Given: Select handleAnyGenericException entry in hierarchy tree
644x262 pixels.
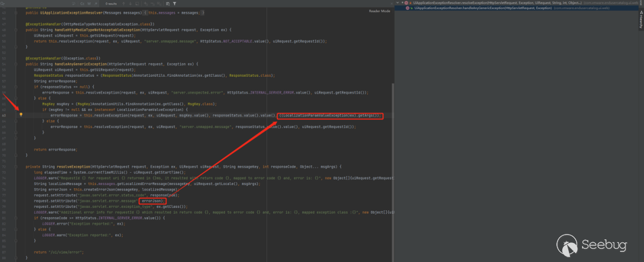Looking at the screenshot, I should (x=477, y=8).
